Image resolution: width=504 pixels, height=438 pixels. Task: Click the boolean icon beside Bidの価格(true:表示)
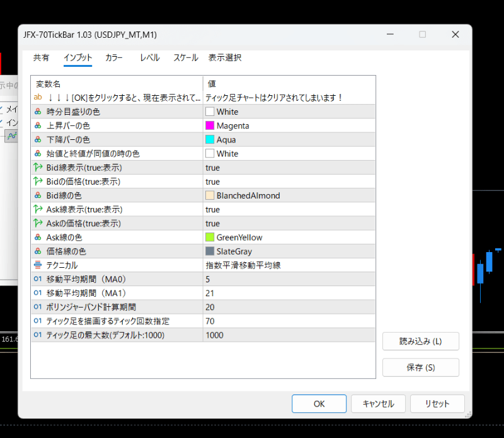coord(38,182)
